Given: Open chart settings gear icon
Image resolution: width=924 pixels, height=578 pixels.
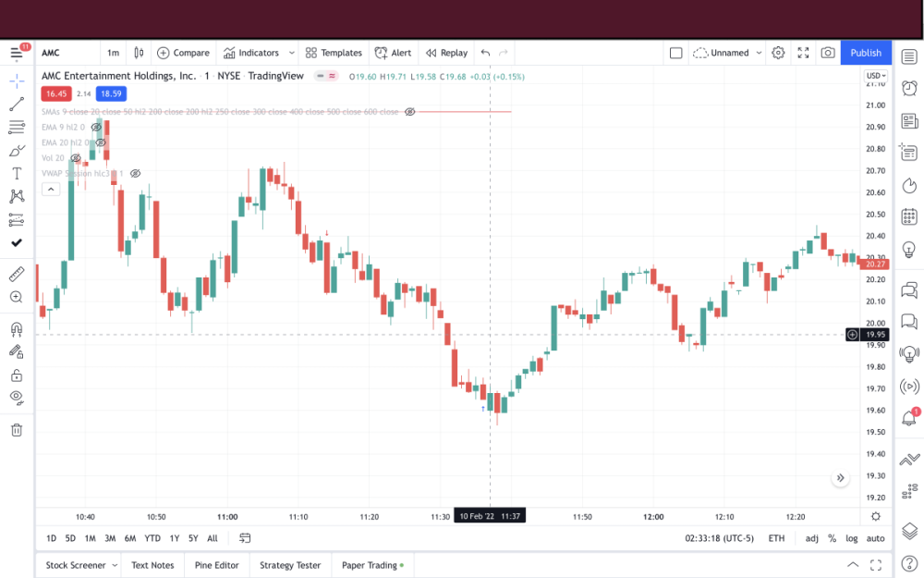Looking at the screenshot, I should pos(779,53).
